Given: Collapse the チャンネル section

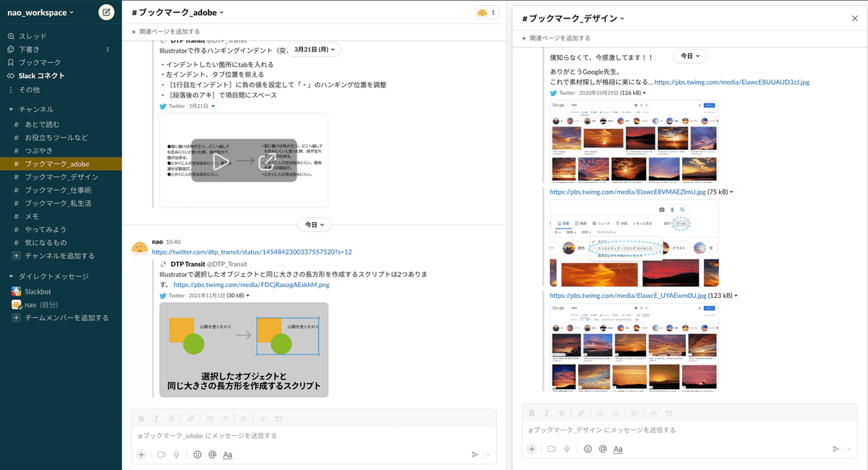Looking at the screenshot, I should point(11,109).
